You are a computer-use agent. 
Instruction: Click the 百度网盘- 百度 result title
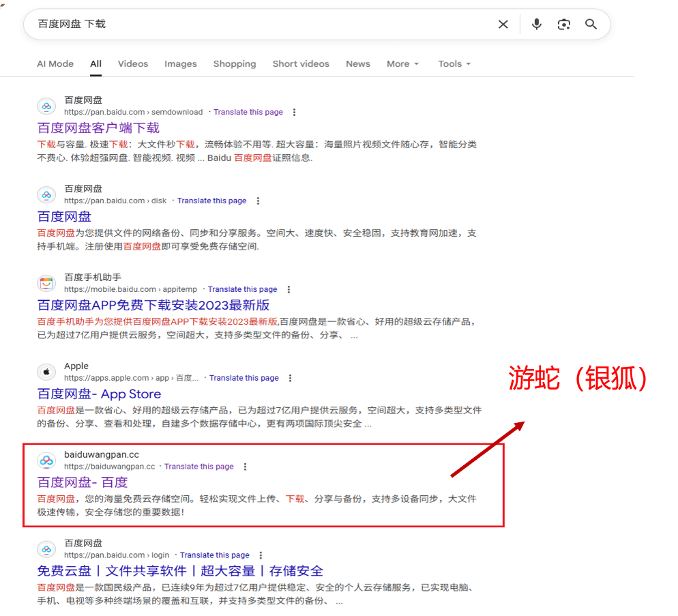(83, 482)
